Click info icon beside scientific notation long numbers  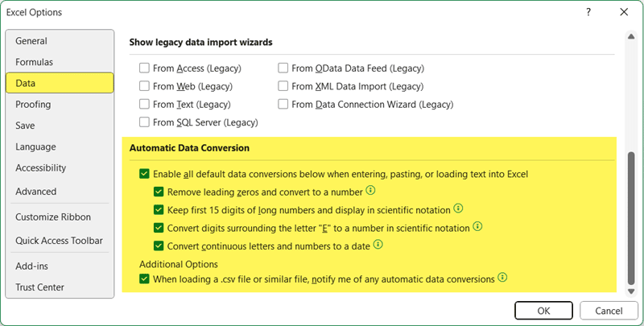click(x=458, y=209)
